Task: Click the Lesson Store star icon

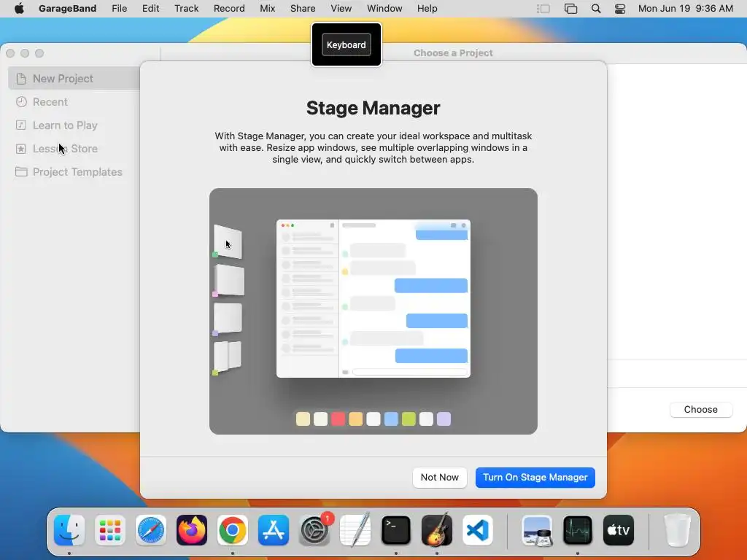Action: [x=21, y=149]
